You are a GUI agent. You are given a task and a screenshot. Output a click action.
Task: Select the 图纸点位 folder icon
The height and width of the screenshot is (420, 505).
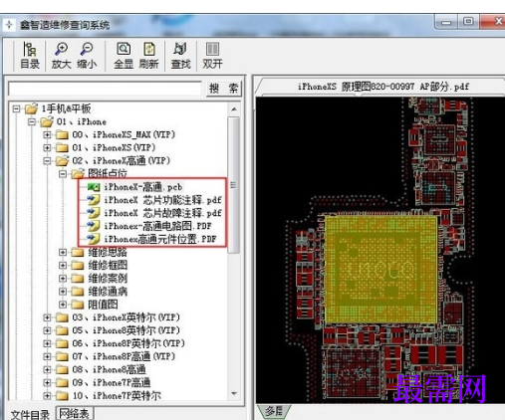78,173
